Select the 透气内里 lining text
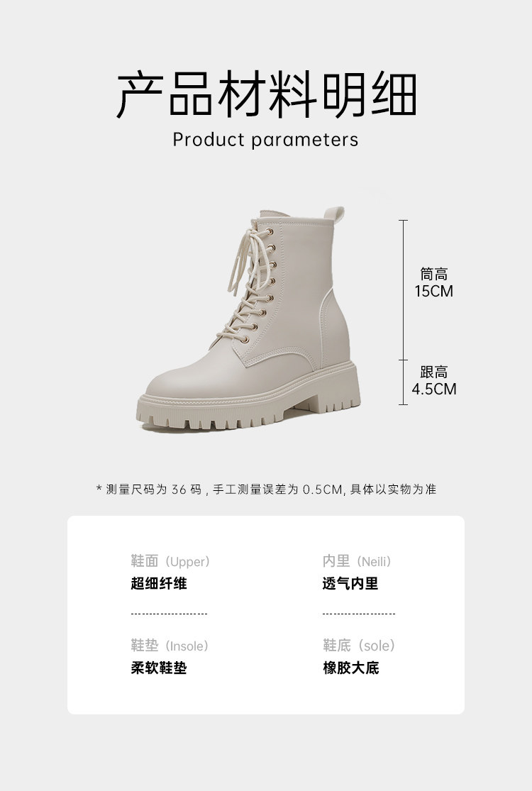The image size is (532, 791). [x=350, y=583]
